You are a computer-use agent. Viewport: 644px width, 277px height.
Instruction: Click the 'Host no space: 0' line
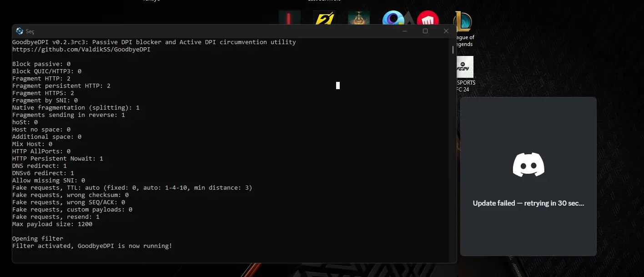41,130
